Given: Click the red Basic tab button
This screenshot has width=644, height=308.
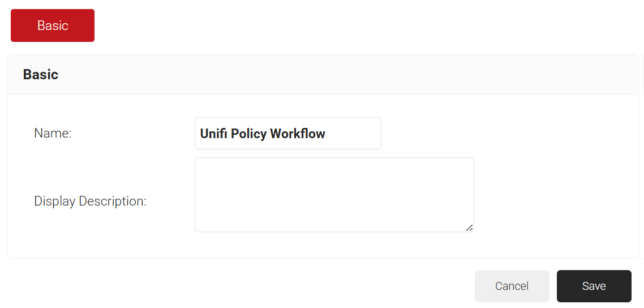Looking at the screenshot, I should 53,25.
